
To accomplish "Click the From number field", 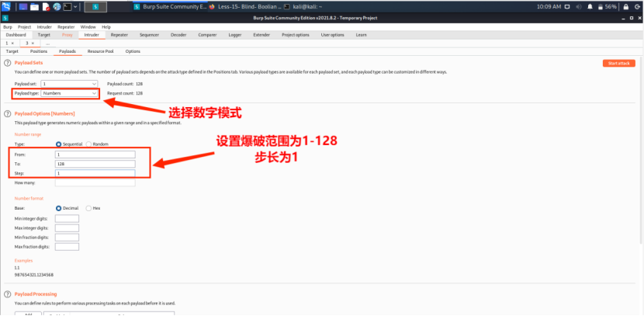I will (x=95, y=155).
